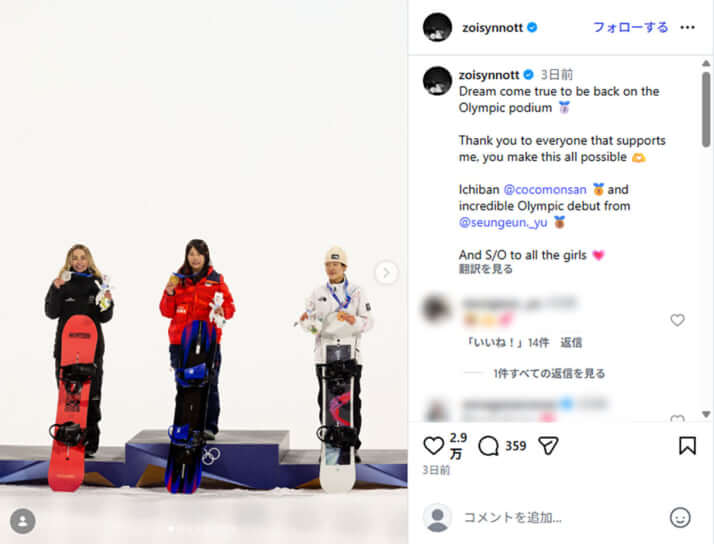This screenshot has height=544, width=714.
Task: Go to next photo with arrow
Action: coord(386,273)
